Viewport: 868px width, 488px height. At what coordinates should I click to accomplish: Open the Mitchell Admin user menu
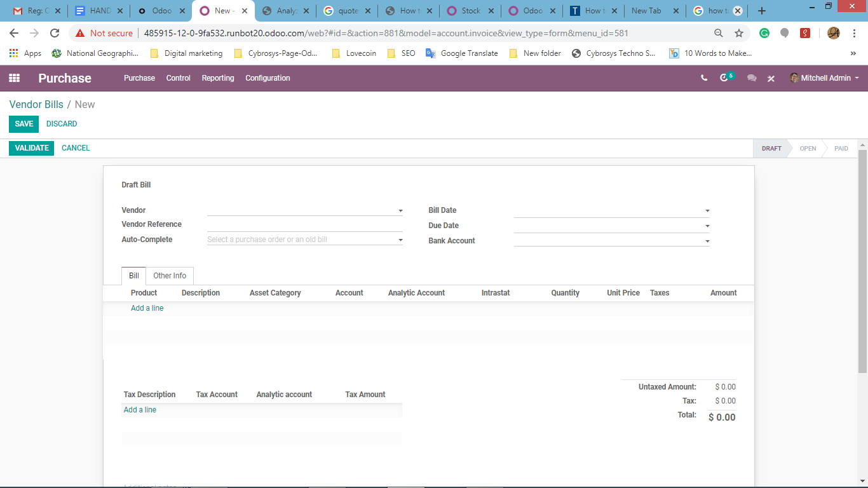click(x=824, y=78)
